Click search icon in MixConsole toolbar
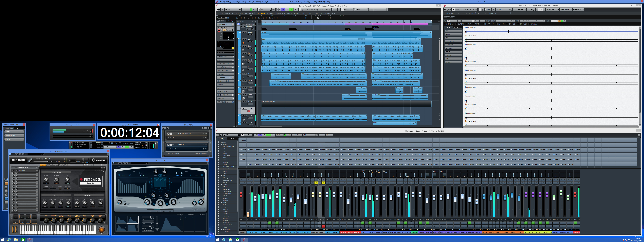The height and width of the screenshot is (242, 644). pos(221,135)
